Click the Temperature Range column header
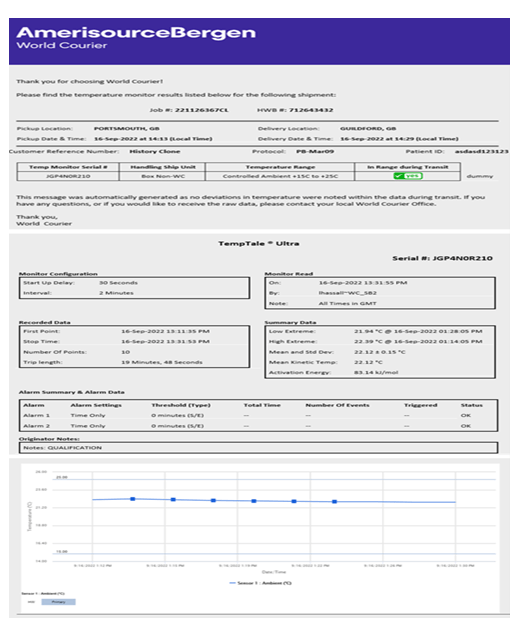This screenshot has height=636, width=520. tap(280, 167)
